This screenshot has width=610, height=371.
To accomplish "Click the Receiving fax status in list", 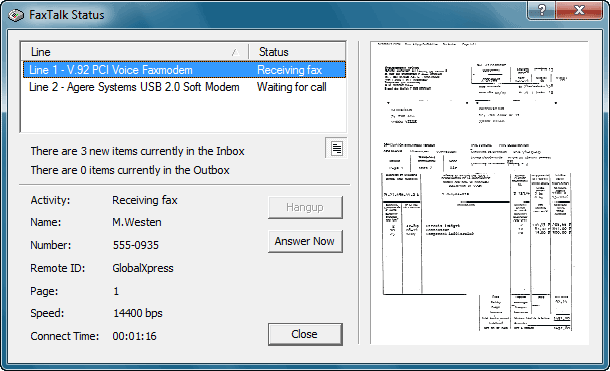I will click(x=289, y=70).
